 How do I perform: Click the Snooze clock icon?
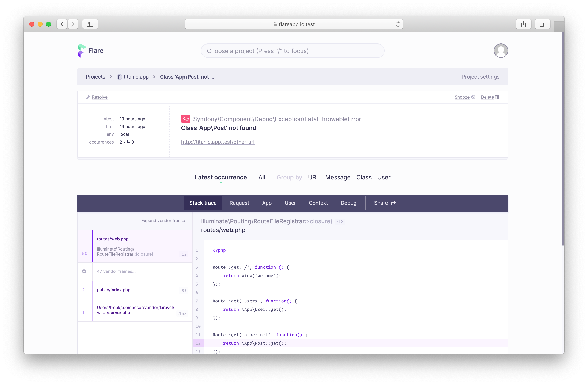pyautogui.click(x=473, y=97)
